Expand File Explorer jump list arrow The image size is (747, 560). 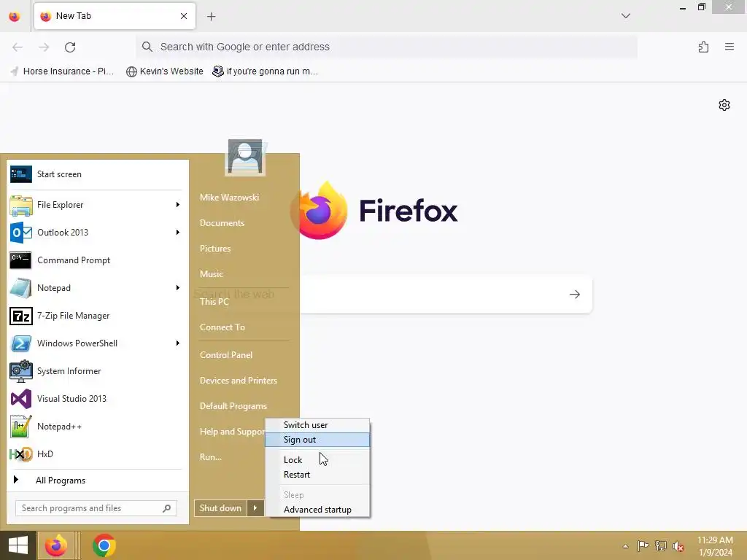tap(178, 205)
